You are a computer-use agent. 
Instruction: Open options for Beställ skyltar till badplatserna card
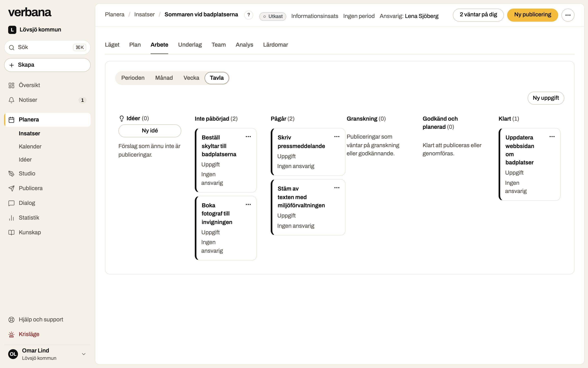[x=248, y=137]
